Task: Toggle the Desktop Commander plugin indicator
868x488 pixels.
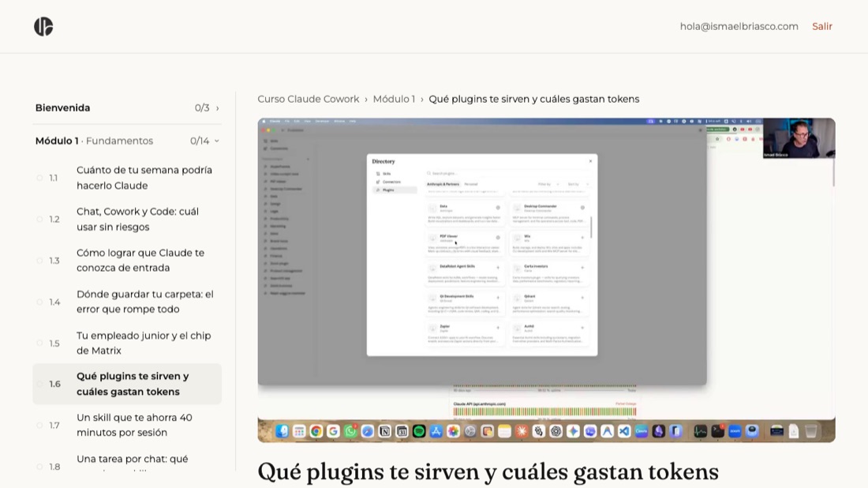Action: 582,208
